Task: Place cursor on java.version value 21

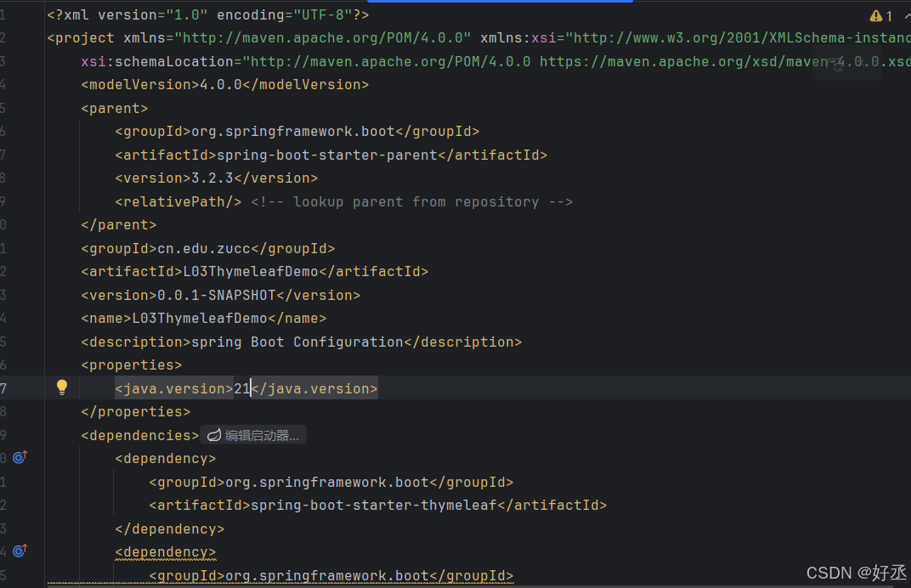Action: 241,387
